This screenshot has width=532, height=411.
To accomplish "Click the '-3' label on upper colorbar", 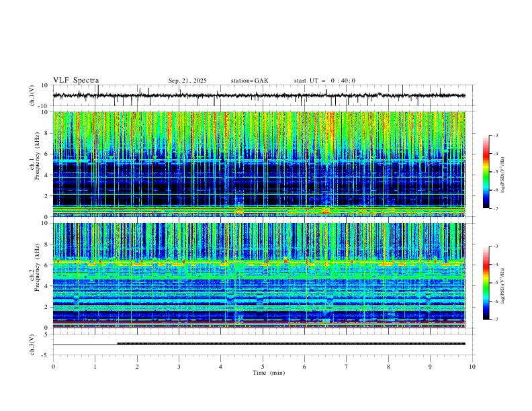I will tap(496, 135).
